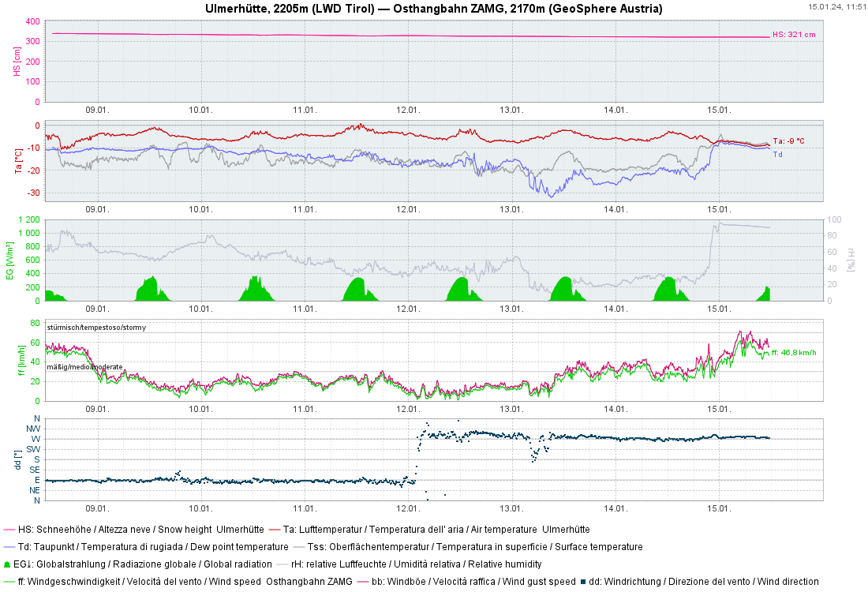Click the 'ff: 46,8 km/h' wind speed value
Screen dimensions: 868x592
[794, 353]
